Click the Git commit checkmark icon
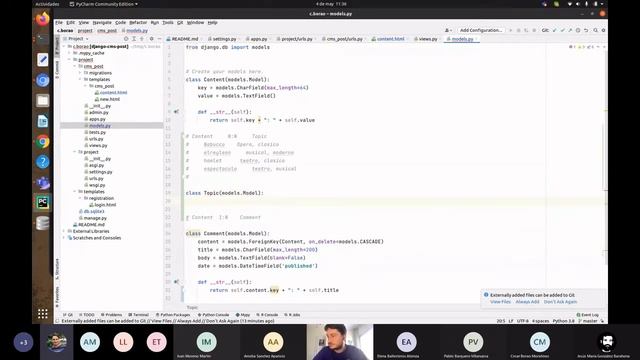 [562, 30]
